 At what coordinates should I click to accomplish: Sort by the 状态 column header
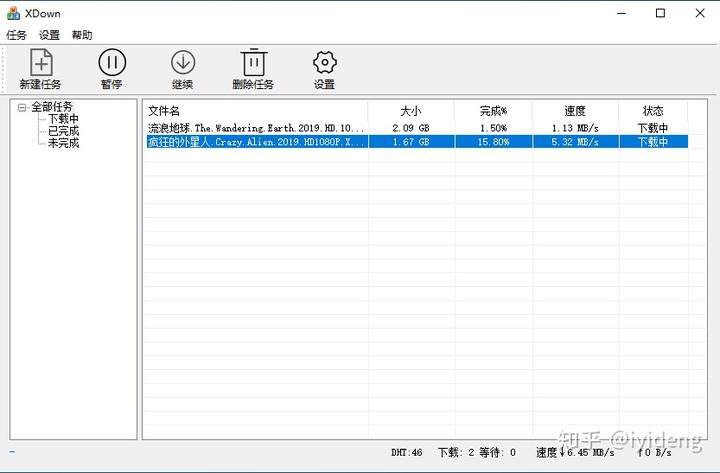(x=653, y=111)
